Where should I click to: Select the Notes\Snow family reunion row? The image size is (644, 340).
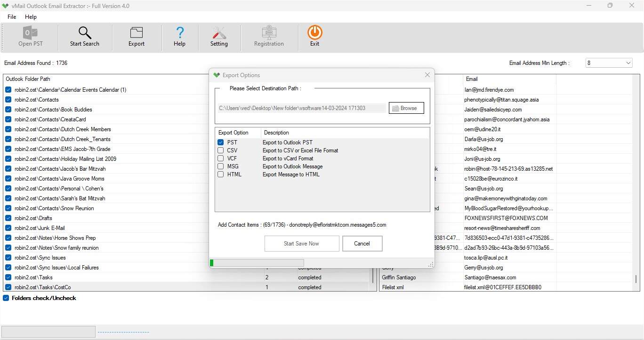[56, 248]
